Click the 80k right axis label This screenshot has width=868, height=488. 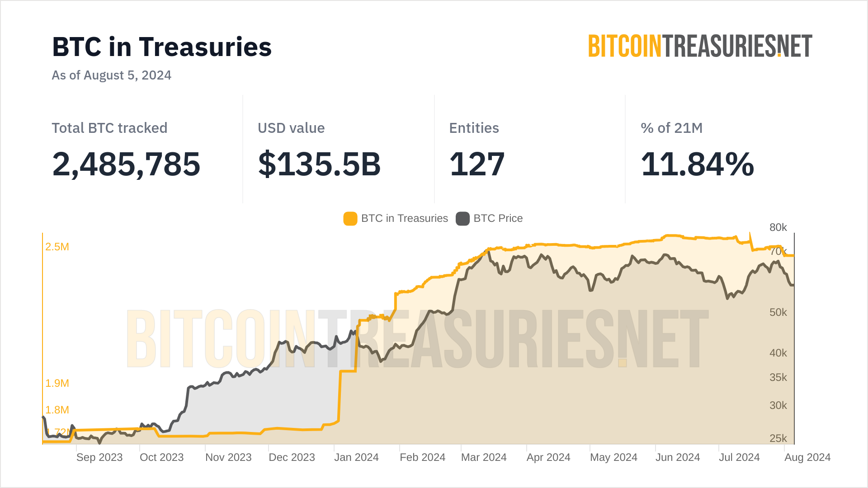[x=778, y=227]
